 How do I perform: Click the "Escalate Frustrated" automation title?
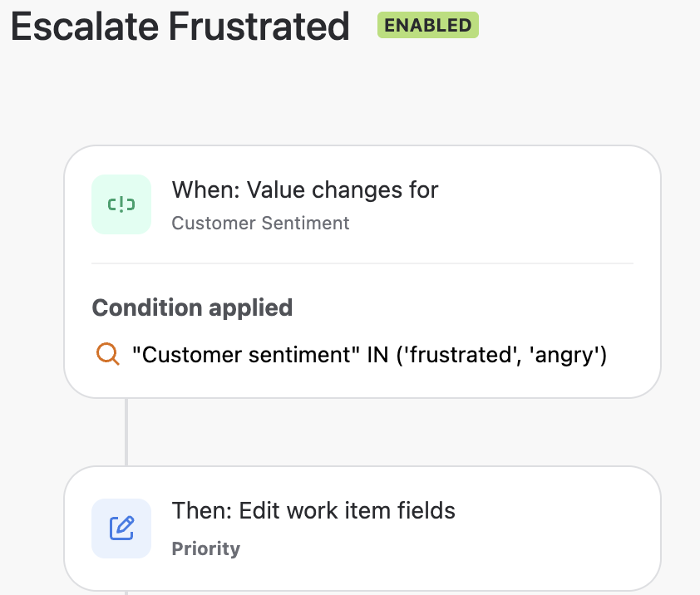click(x=180, y=27)
